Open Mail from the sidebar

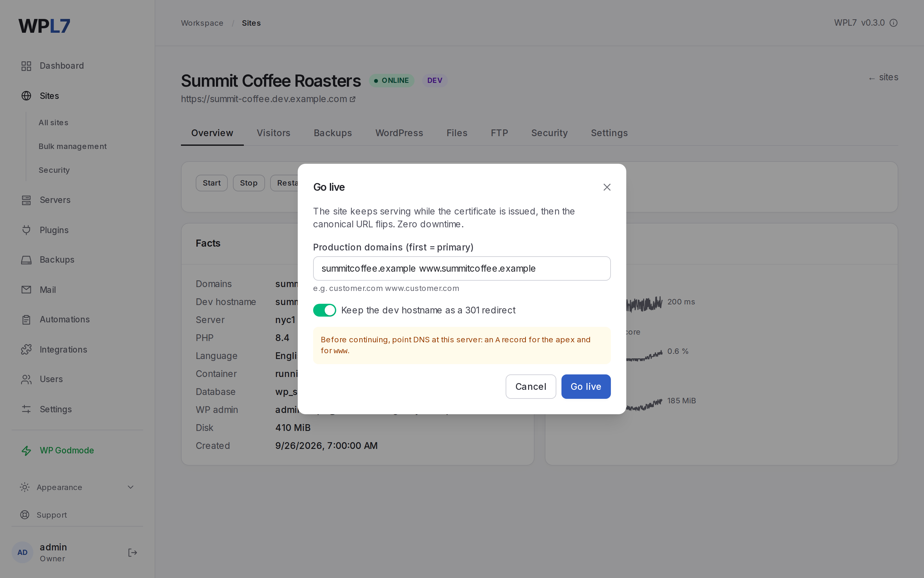tap(48, 290)
